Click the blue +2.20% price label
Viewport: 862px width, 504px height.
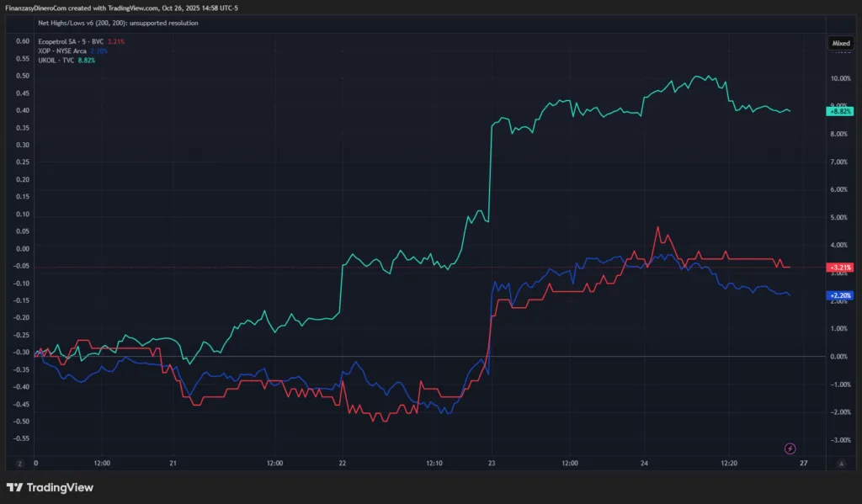[x=840, y=295]
